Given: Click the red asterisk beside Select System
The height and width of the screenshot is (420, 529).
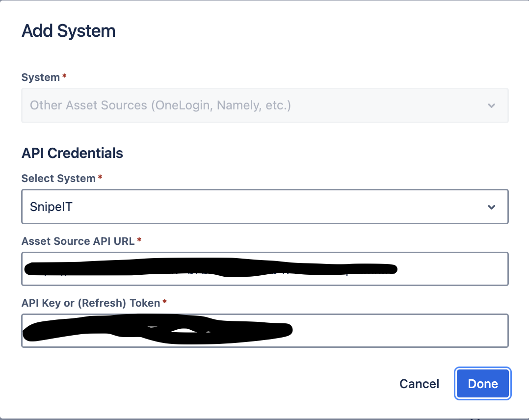Looking at the screenshot, I should [x=100, y=177].
